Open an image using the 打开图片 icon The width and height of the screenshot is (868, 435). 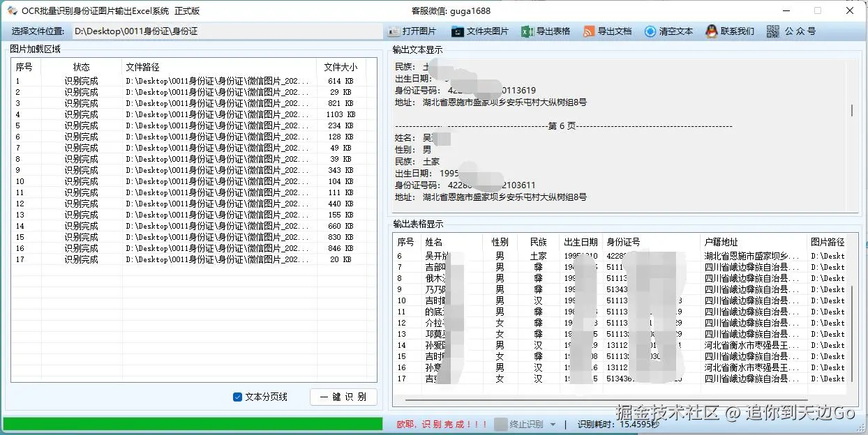(x=403, y=31)
